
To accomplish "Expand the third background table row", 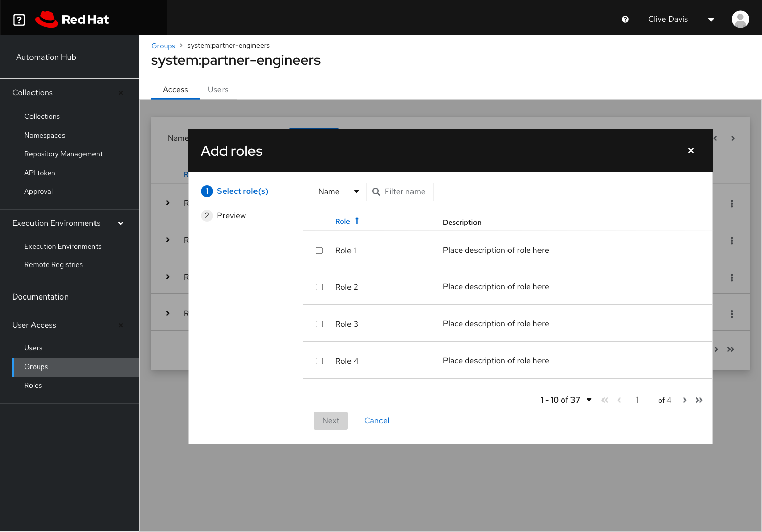I will tap(168, 277).
